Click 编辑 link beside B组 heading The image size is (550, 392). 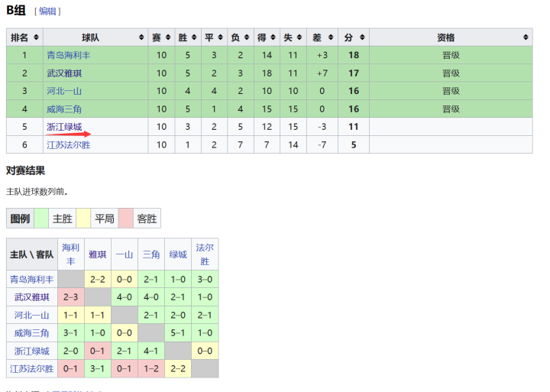click(x=47, y=11)
